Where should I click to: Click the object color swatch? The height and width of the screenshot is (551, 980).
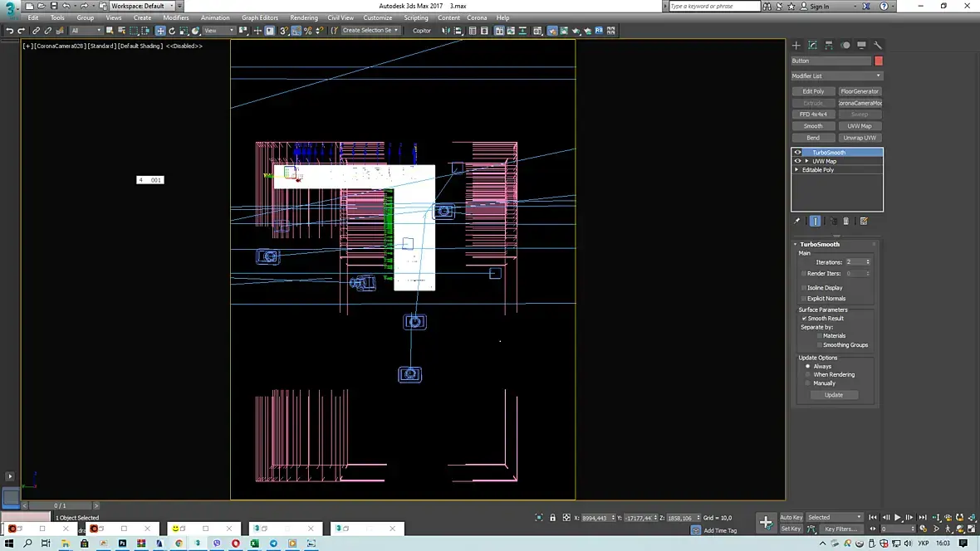click(x=879, y=61)
